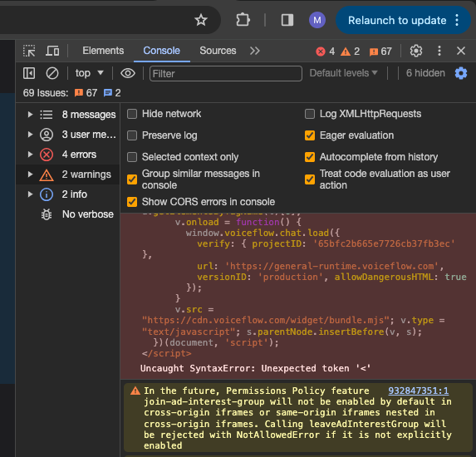Open source link 932847351:1

point(419,391)
